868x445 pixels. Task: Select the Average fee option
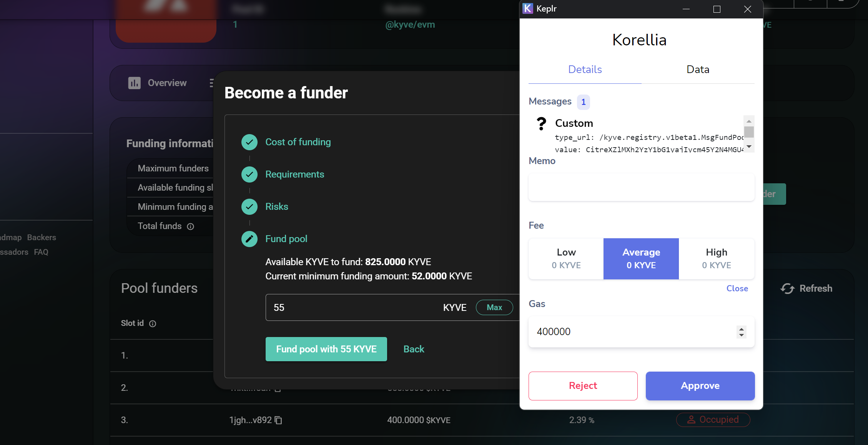point(641,259)
